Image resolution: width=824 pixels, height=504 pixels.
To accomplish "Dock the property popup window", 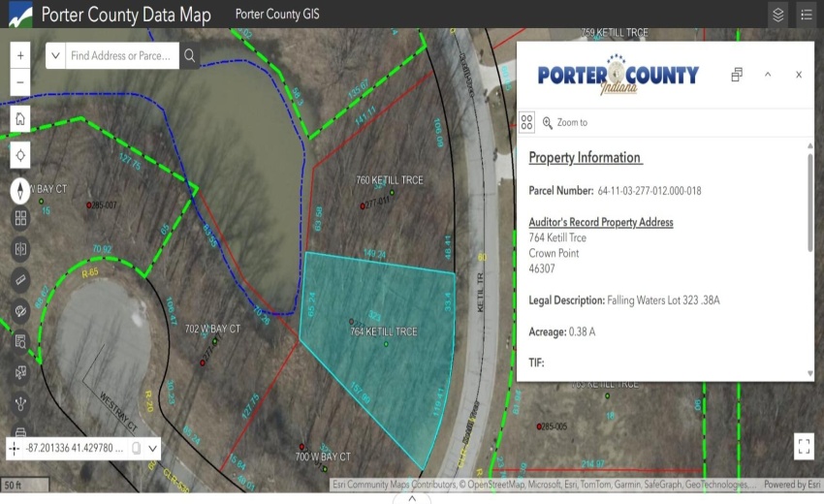I will point(737,75).
